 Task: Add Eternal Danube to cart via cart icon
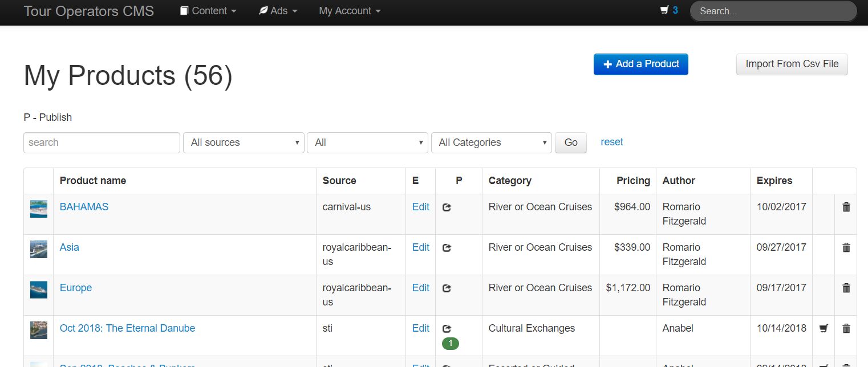[x=824, y=329]
